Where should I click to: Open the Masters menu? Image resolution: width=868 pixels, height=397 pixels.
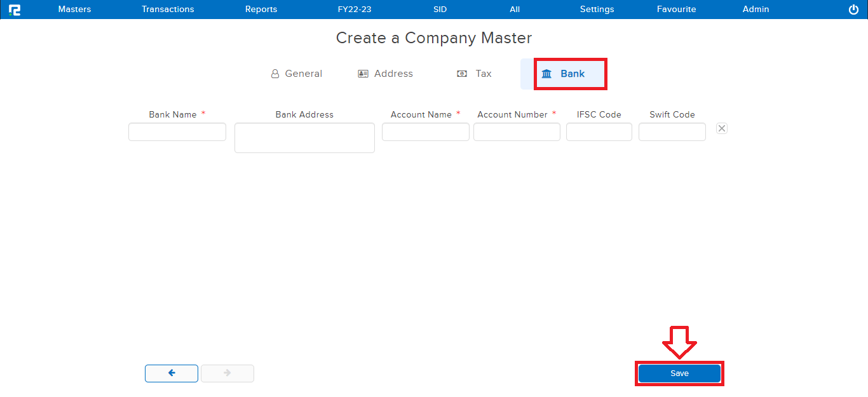click(74, 10)
